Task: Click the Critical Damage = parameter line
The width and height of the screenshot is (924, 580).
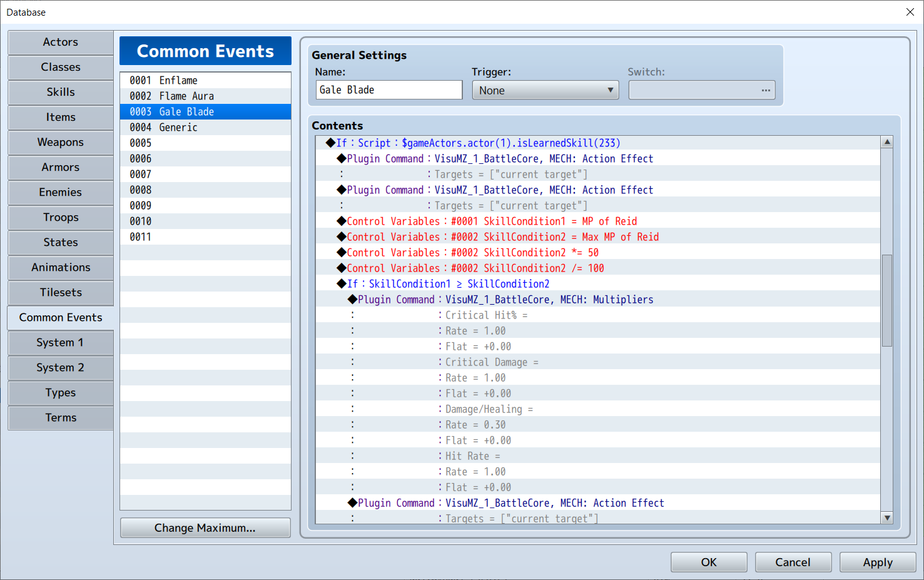Action: (598, 362)
